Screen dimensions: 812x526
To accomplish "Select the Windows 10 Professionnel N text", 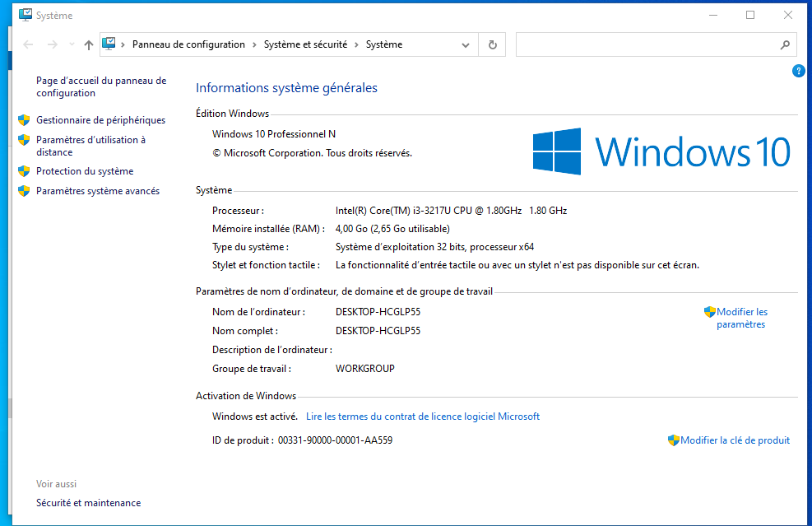I will [274, 134].
